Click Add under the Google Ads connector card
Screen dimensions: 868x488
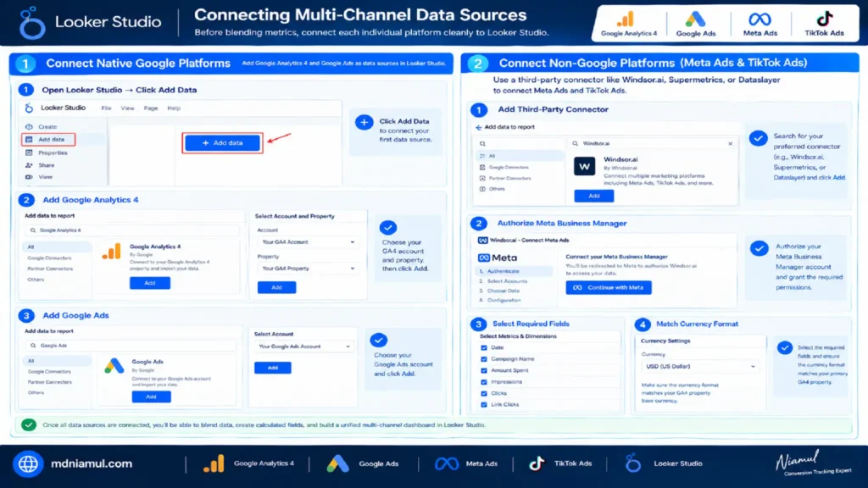(151, 396)
